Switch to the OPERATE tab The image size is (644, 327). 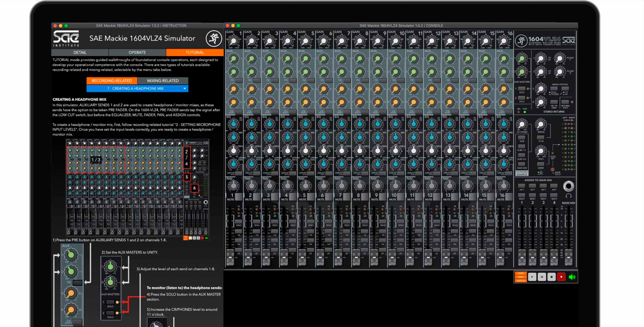[137, 52]
